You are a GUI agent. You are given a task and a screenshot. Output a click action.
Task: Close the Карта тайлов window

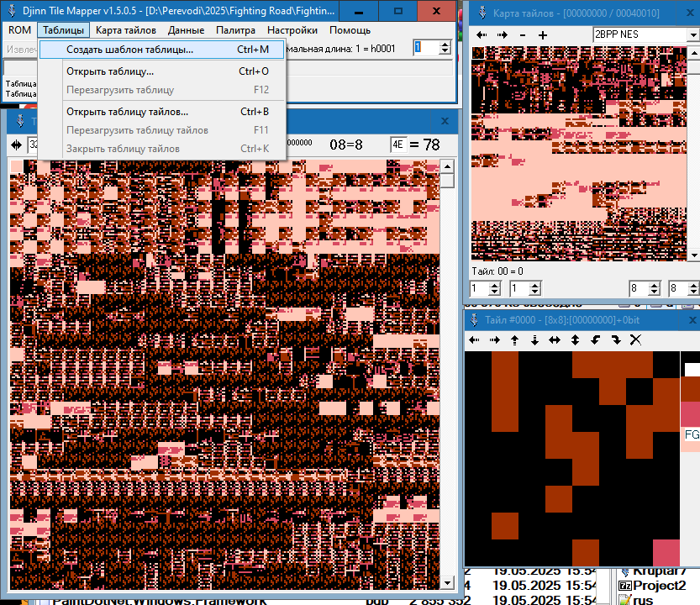point(690,13)
